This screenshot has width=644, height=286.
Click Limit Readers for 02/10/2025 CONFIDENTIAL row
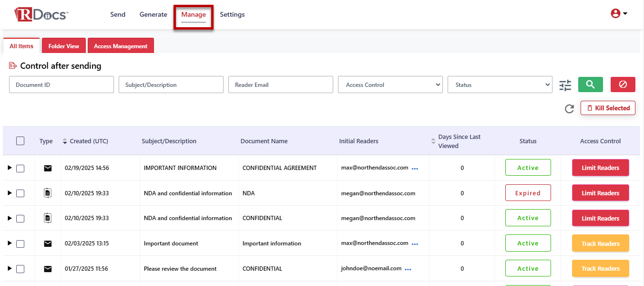click(x=601, y=218)
